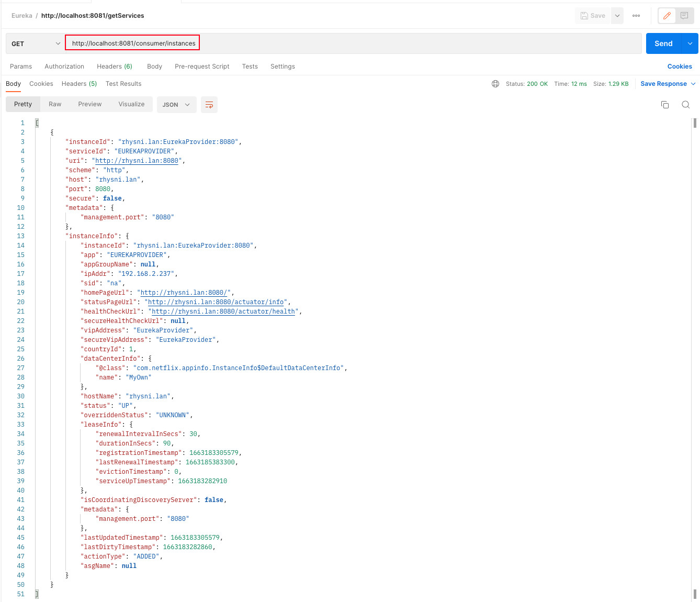Select the Pretty view mode
Viewport: 700px width, 602px height.
[x=23, y=104]
